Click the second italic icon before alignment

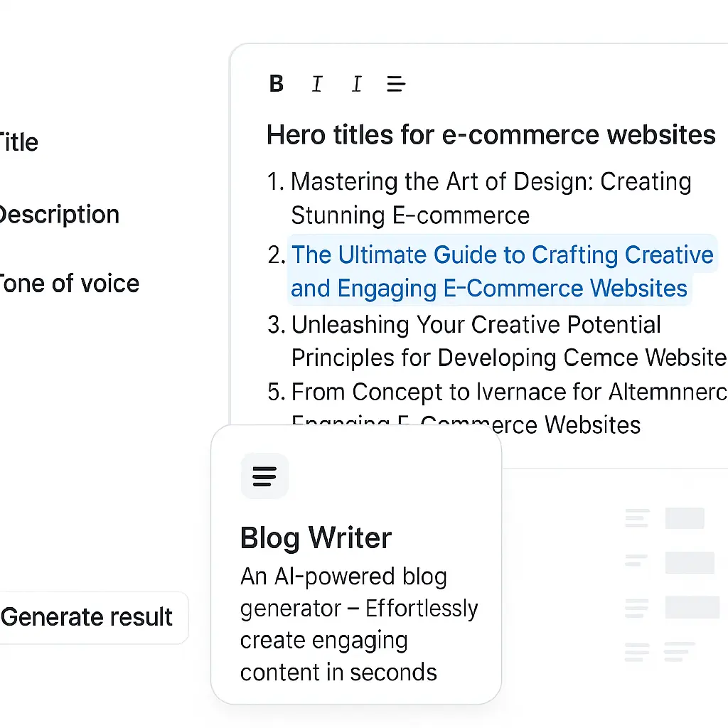(x=357, y=84)
